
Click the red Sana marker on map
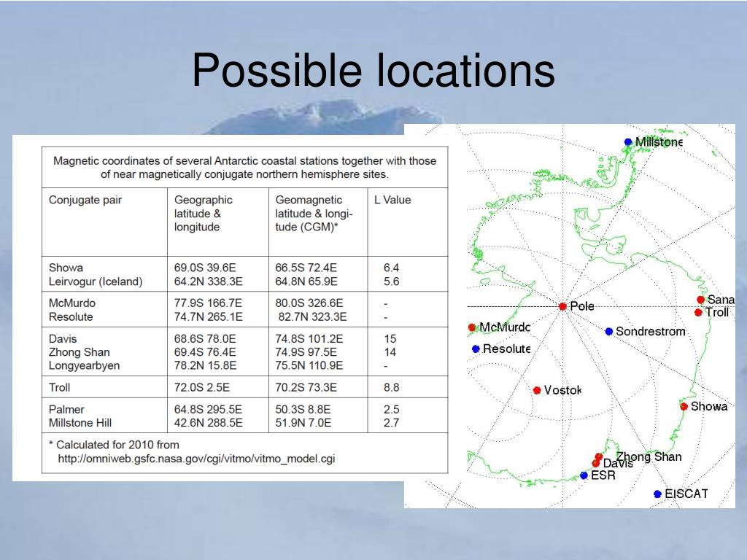coord(701,300)
